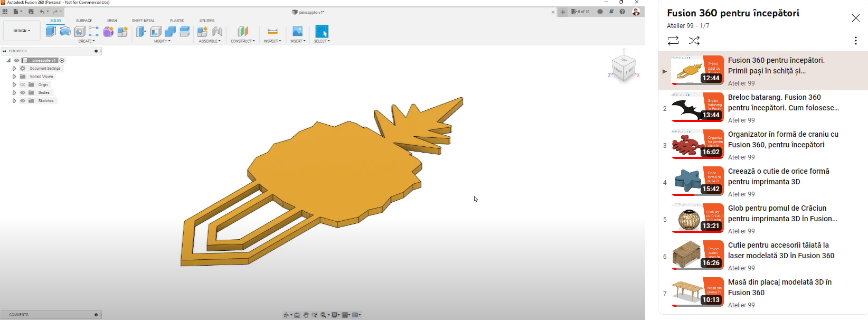Screen dimensions: 868x320
Task: Expand the Origin folder node
Action: (14, 84)
